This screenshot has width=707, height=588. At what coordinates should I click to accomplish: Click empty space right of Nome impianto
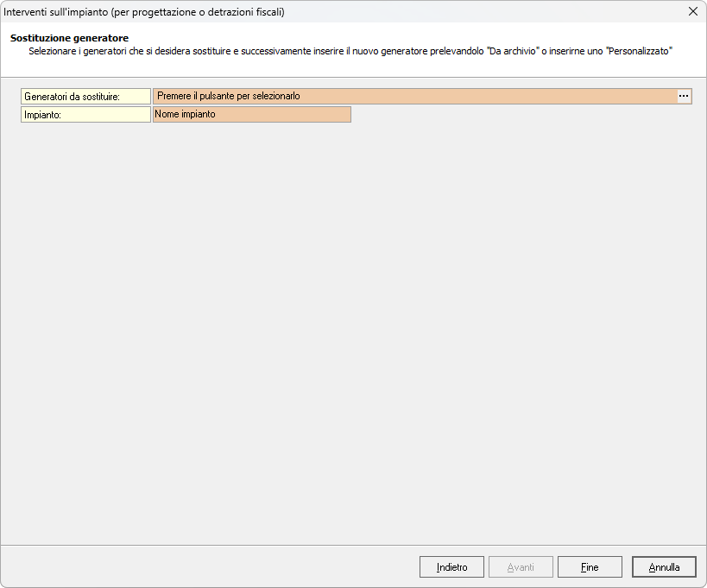[x=518, y=114]
